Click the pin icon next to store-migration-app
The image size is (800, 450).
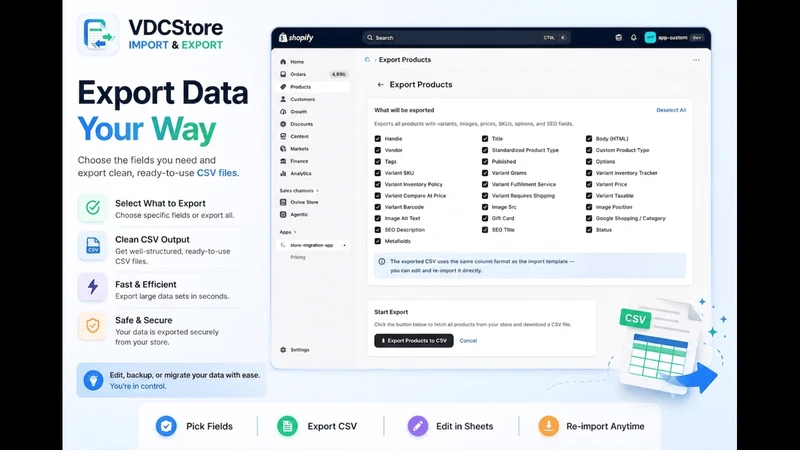coord(344,245)
